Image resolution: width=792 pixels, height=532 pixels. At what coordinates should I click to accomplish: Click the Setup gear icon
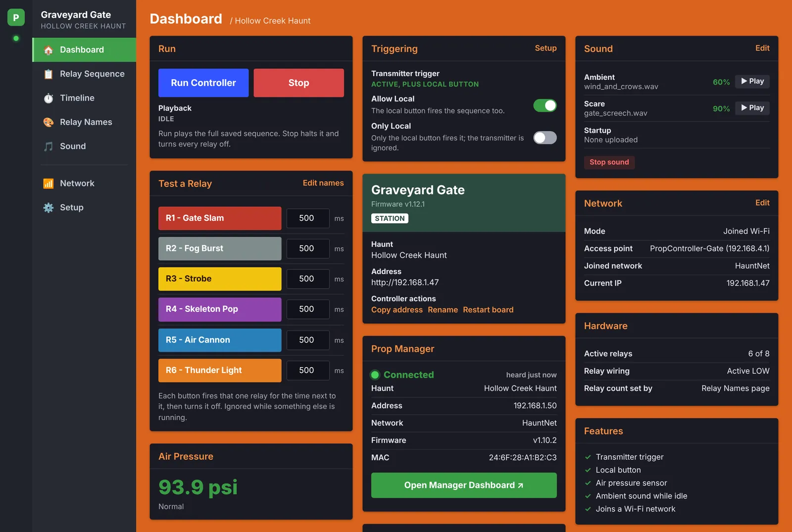click(48, 208)
